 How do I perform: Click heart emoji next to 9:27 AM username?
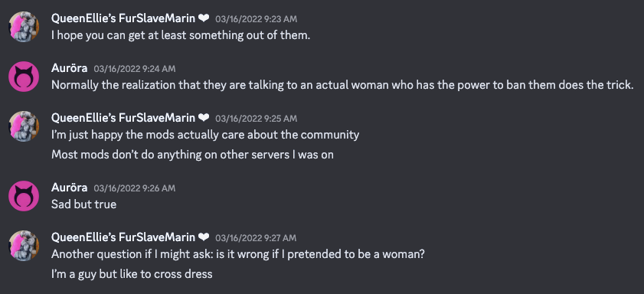[x=204, y=237]
